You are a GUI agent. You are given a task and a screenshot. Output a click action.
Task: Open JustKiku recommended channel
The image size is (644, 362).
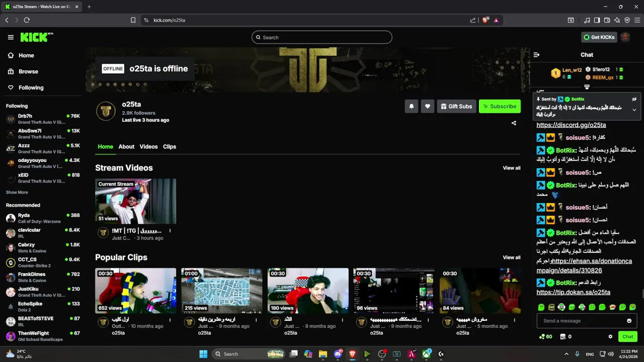click(43, 292)
